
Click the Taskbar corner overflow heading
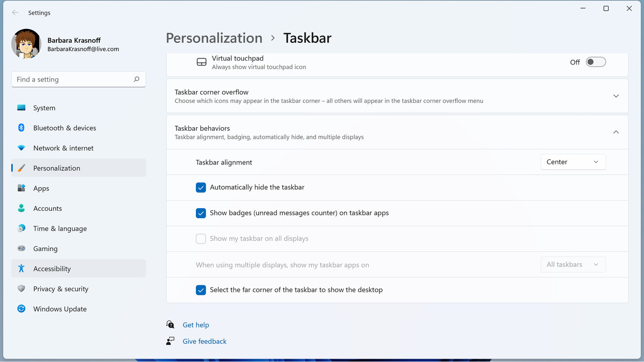click(x=211, y=92)
